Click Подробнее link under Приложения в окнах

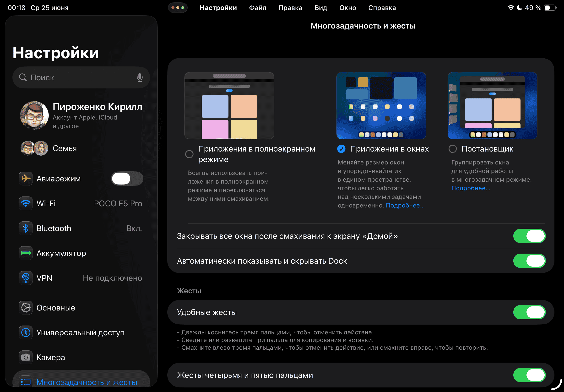405,205
